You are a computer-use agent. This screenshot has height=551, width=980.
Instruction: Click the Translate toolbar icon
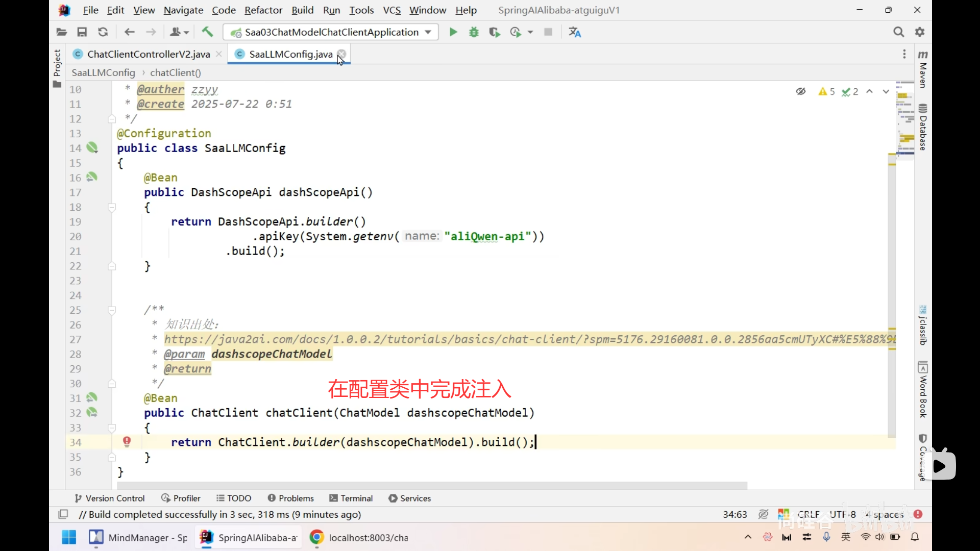pyautogui.click(x=575, y=32)
